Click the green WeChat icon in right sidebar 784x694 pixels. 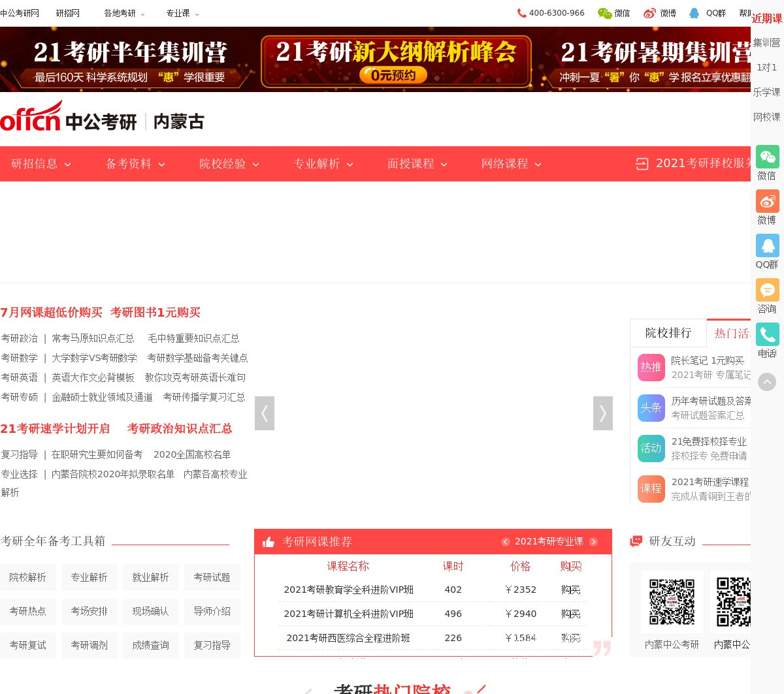click(767, 157)
